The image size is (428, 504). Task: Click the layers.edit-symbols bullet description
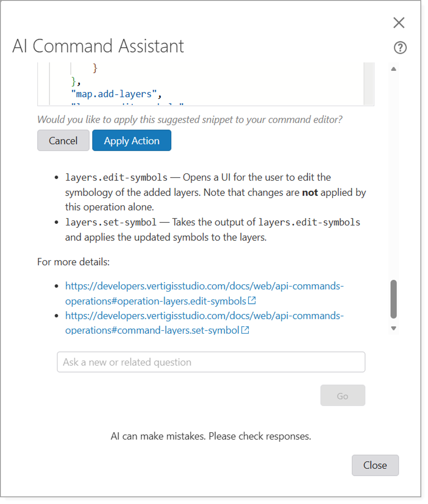[215, 192]
